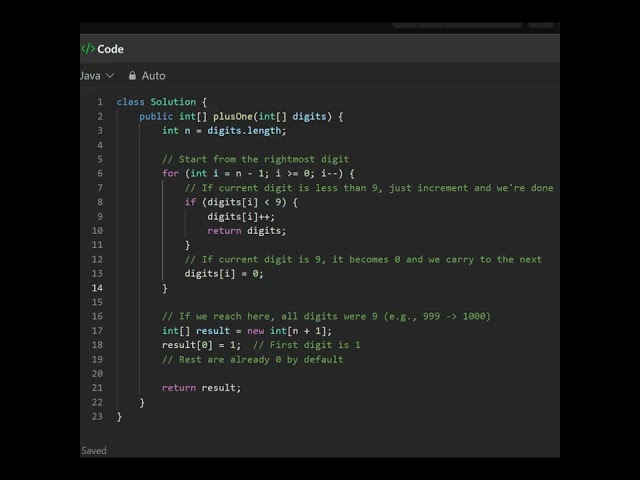Click 'return result;' statement
The height and width of the screenshot is (480, 640).
click(x=201, y=388)
